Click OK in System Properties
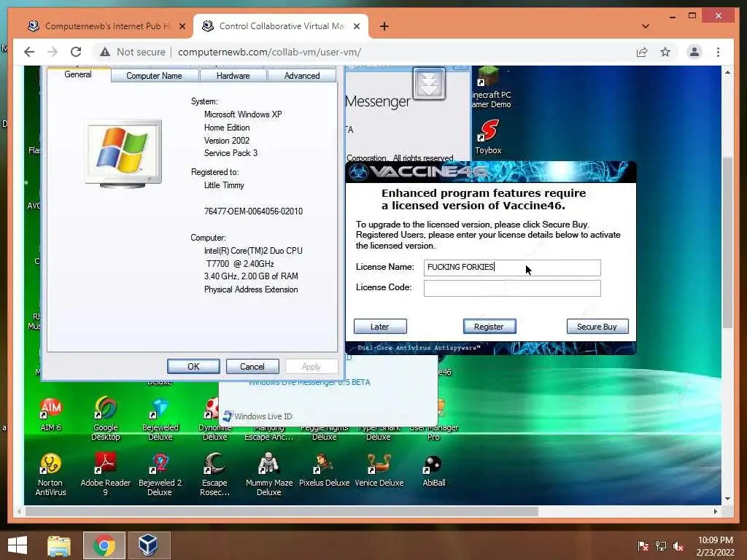The height and width of the screenshot is (560, 747). (x=193, y=366)
